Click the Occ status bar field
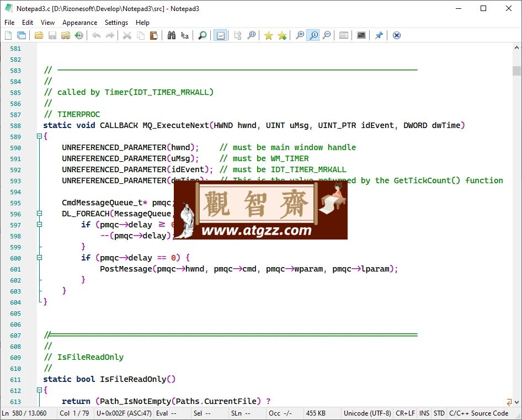Image resolution: width=522 pixels, height=420 pixels. (x=284, y=413)
